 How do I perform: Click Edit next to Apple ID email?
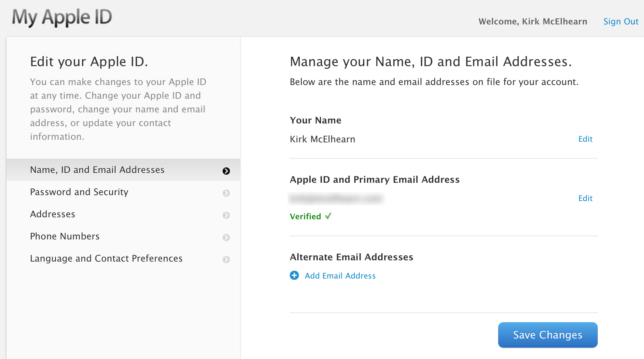tap(585, 198)
